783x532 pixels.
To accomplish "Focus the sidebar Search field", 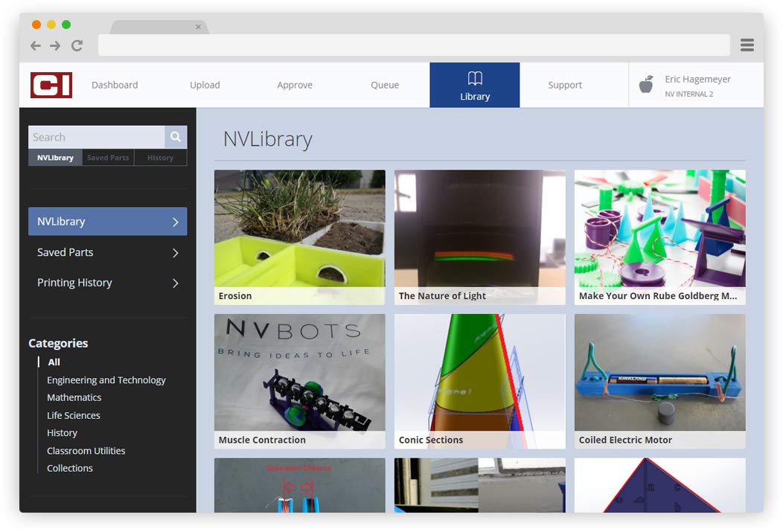I will pyautogui.click(x=96, y=137).
